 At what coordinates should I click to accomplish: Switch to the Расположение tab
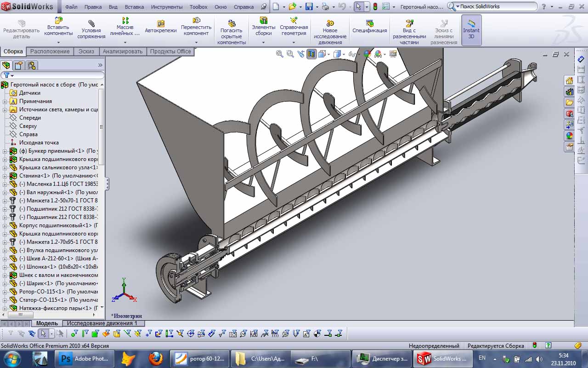click(50, 52)
